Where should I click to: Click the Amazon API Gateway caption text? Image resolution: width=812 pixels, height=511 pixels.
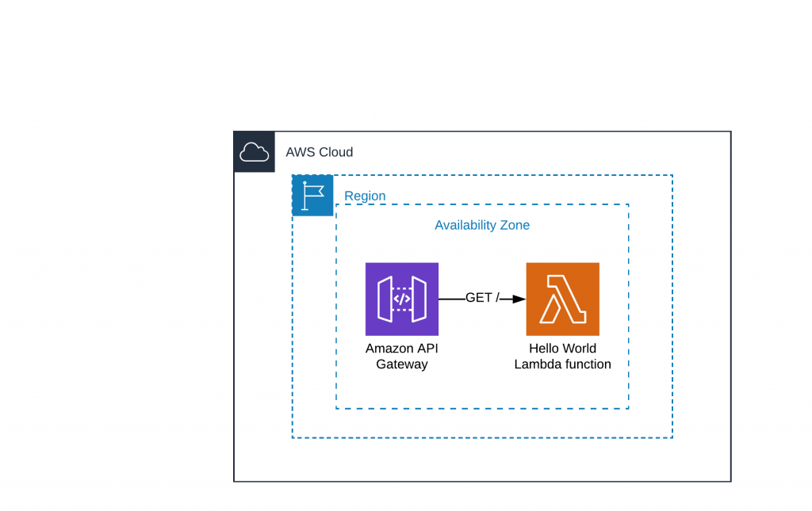402,356
